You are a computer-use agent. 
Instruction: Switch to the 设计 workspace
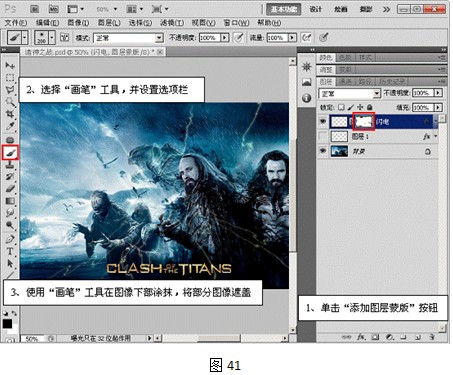[x=315, y=9]
